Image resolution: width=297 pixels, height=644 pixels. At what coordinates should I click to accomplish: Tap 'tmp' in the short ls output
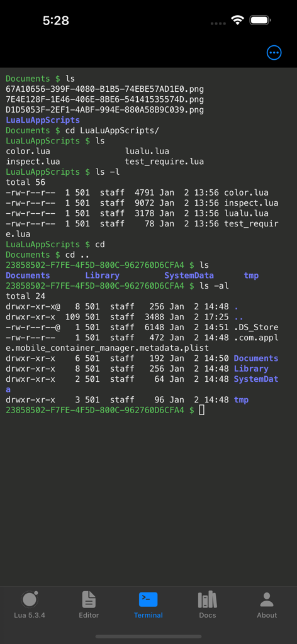(x=251, y=275)
